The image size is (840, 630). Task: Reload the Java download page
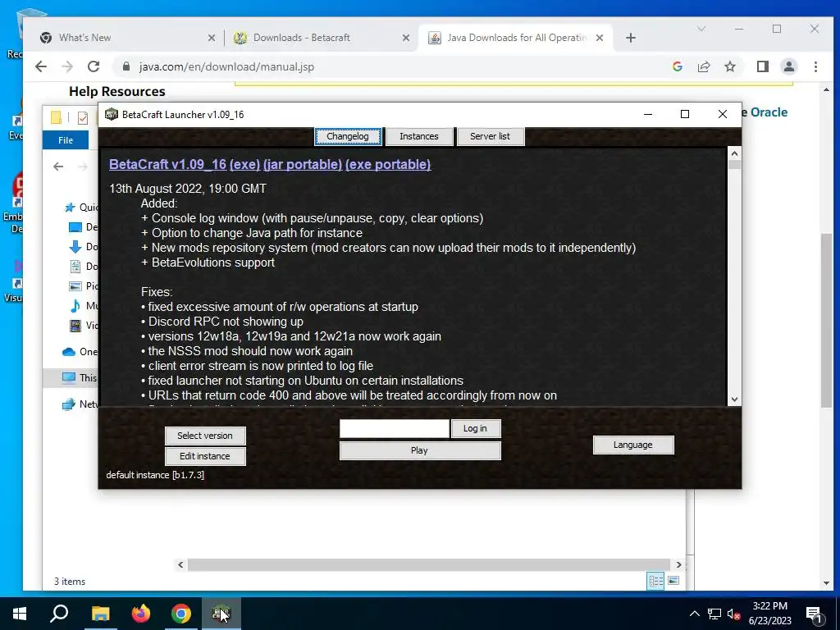pos(94,66)
